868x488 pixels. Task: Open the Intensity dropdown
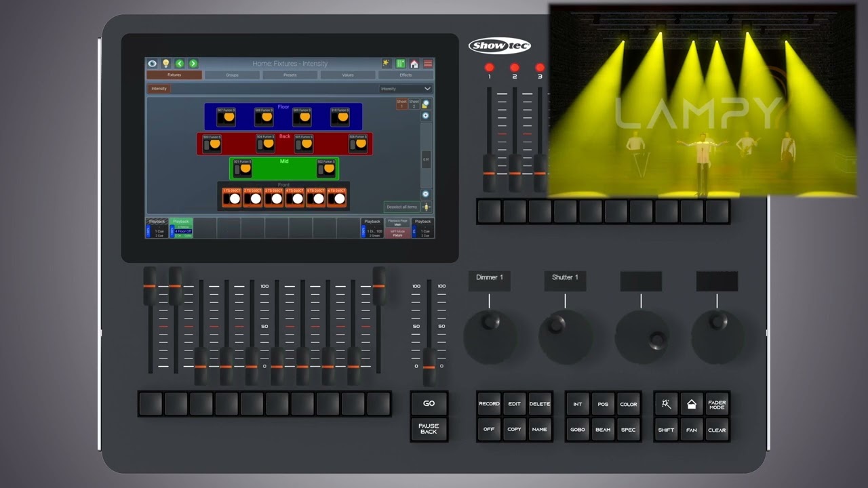tap(406, 89)
